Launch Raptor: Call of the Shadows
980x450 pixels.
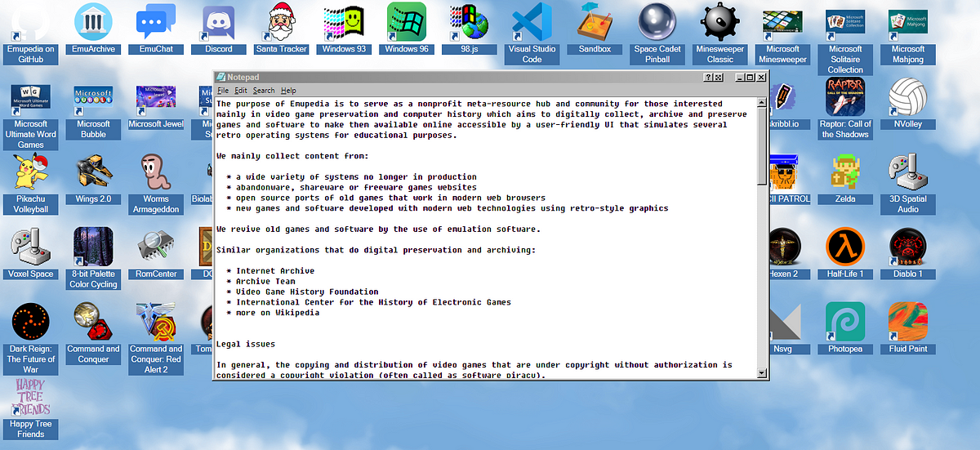click(x=845, y=109)
